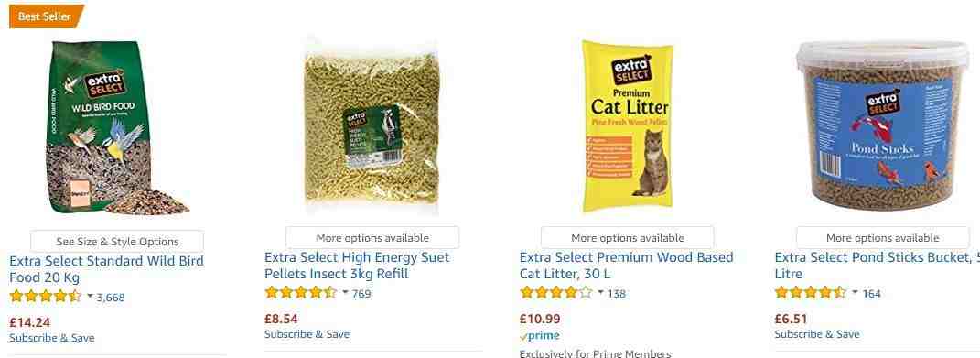This screenshot has height=358, width=980.
Task: Click the Prime logo under Cat Litter
Action: pos(539,336)
